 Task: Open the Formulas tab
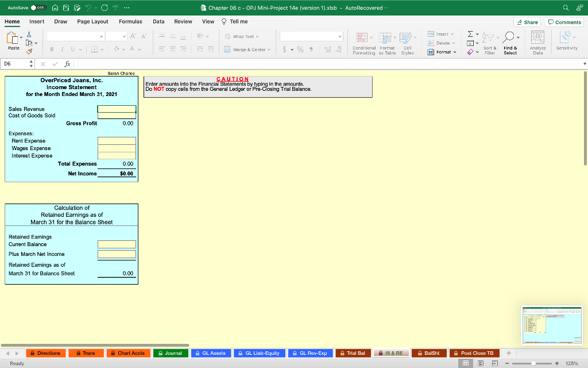pyautogui.click(x=130, y=21)
